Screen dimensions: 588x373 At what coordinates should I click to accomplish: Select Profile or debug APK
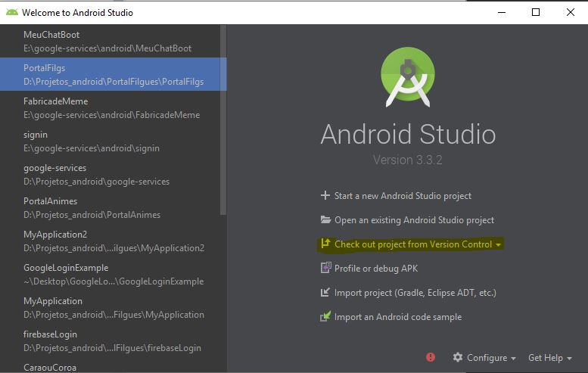[376, 269]
